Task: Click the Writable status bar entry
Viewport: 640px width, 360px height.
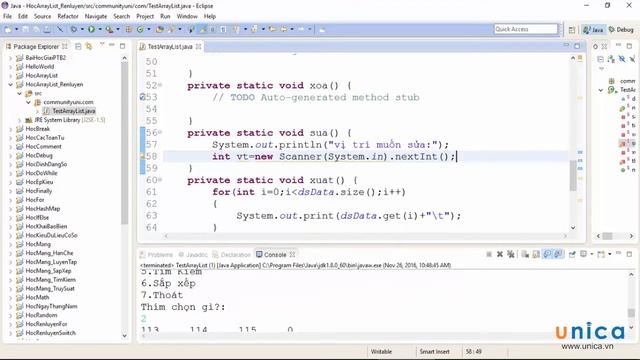Action: (x=381, y=351)
